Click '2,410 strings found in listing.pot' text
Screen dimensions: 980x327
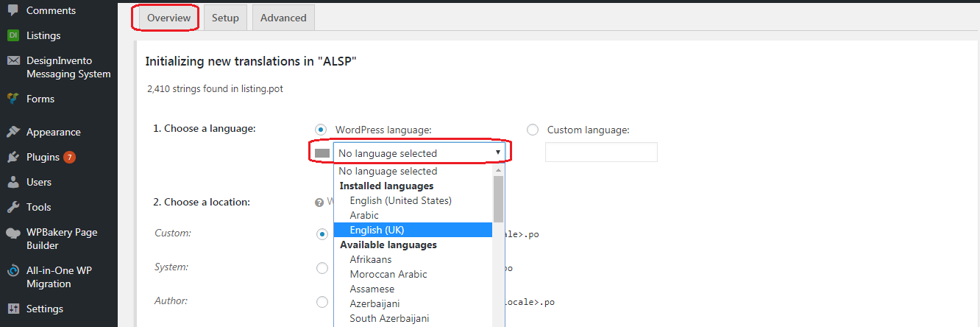(215, 89)
